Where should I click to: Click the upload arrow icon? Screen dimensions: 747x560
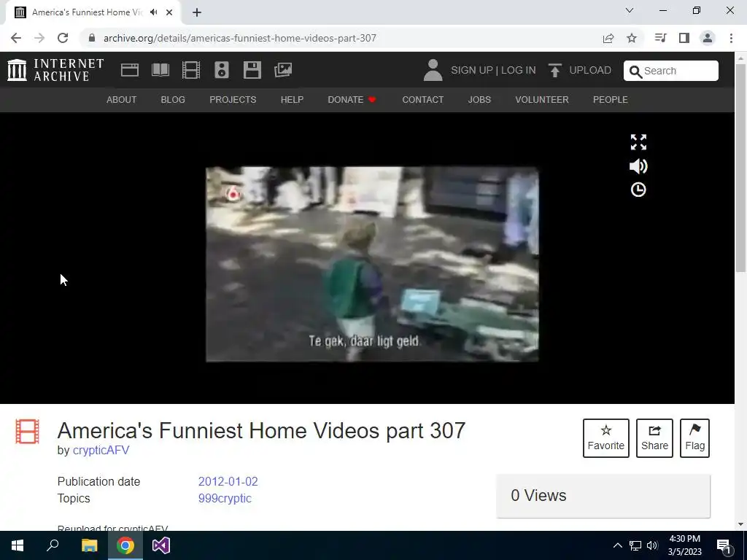pyautogui.click(x=554, y=71)
